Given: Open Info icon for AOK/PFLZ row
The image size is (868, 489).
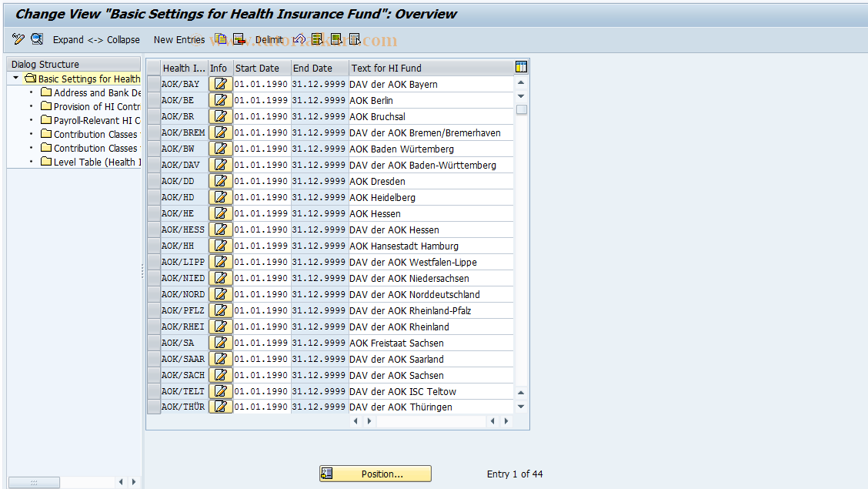Looking at the screenshot, I should 220,310.
